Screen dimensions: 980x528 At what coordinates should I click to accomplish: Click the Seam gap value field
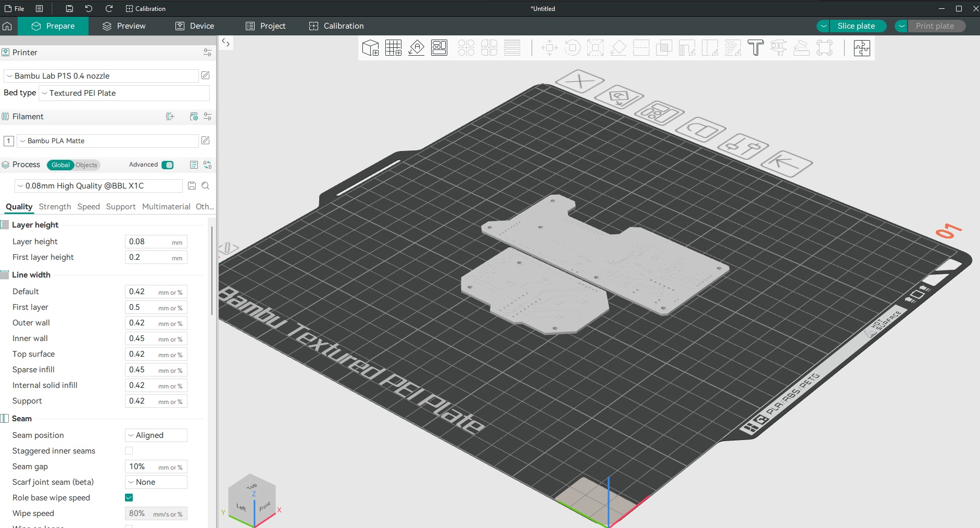click(x=156, y=467)
